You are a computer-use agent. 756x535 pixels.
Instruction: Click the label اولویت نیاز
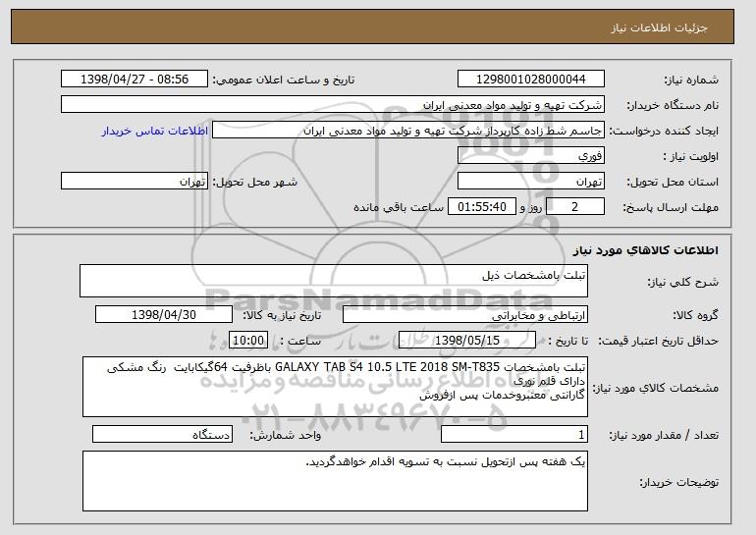point(691,156)
